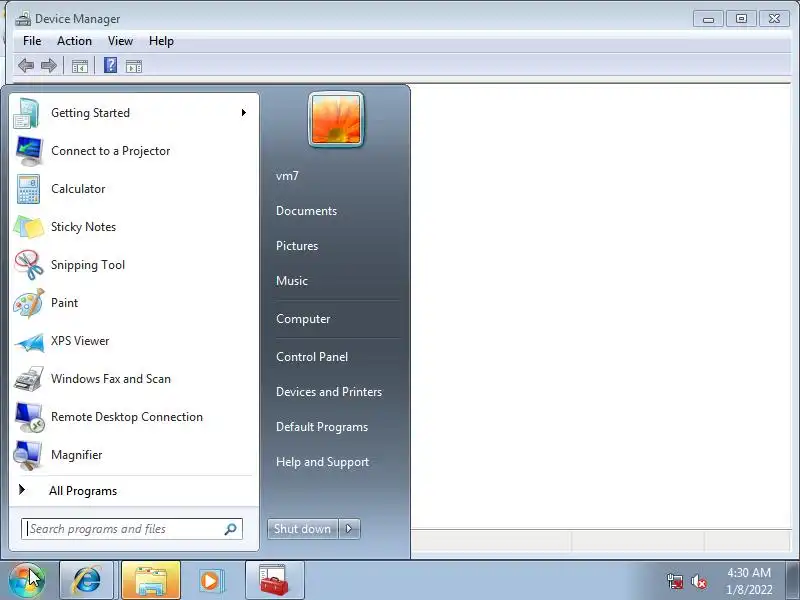Open the Calculator icon
The width and height of the screenshot is (800, 600).
28,189
